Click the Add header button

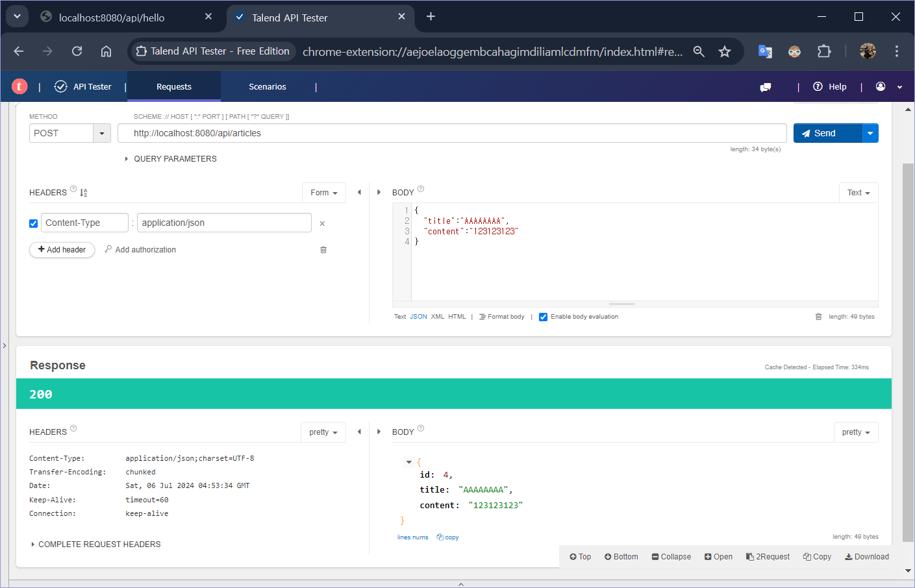pos(62,250)
